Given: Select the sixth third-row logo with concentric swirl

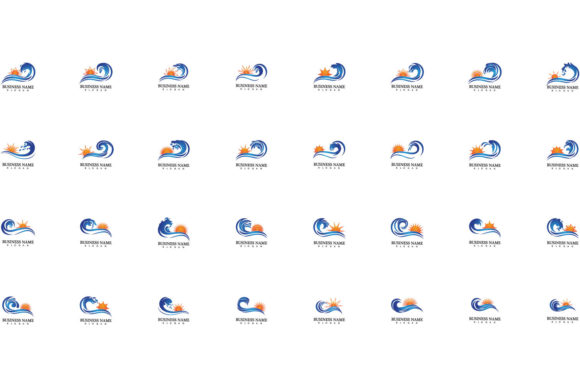Looking at the screenshot, I should (x=407, y=232).
